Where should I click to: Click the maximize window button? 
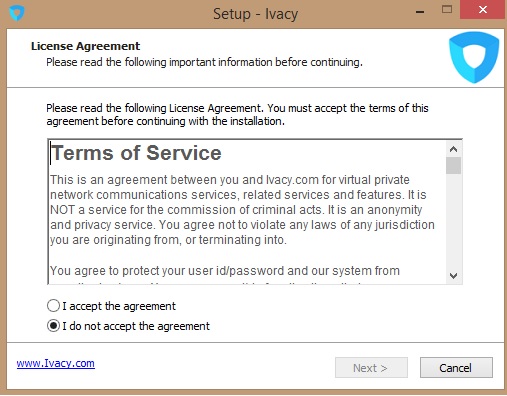point(447,9)
